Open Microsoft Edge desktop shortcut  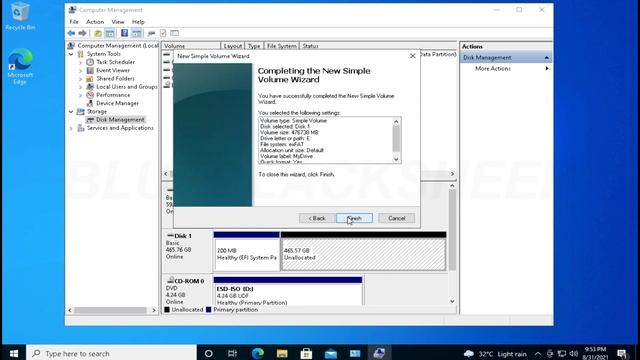pos(20,67)
